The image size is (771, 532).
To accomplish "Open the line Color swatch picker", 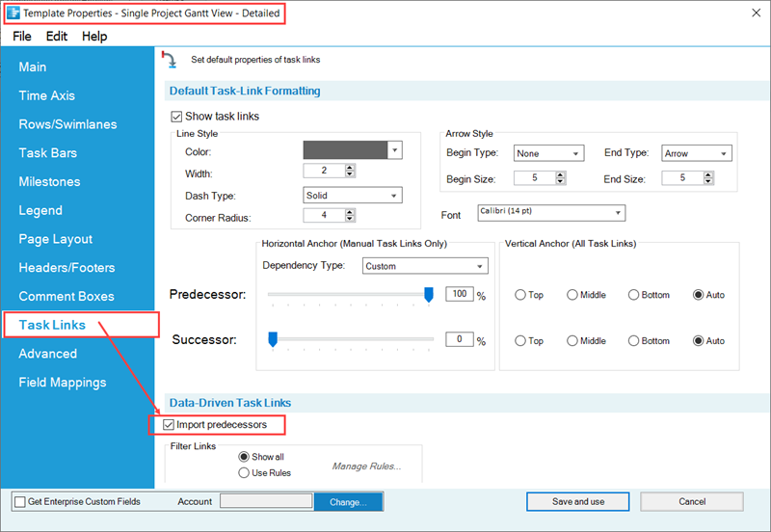I will click(x=353, y=150).
